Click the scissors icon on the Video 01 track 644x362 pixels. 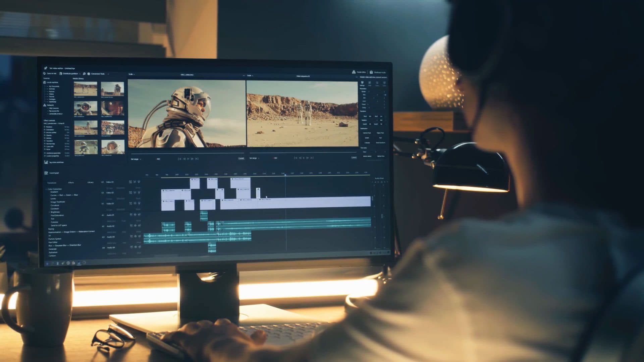pyautogui.click(x=135, y=203)
